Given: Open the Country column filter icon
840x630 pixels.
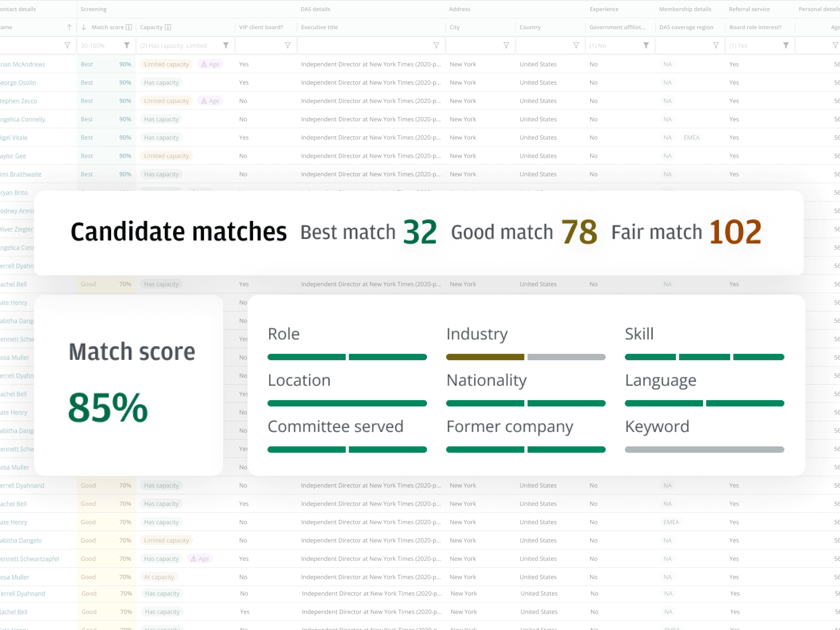Looking at the screenshot, I should pyautogui.click(x=576, y=45).
